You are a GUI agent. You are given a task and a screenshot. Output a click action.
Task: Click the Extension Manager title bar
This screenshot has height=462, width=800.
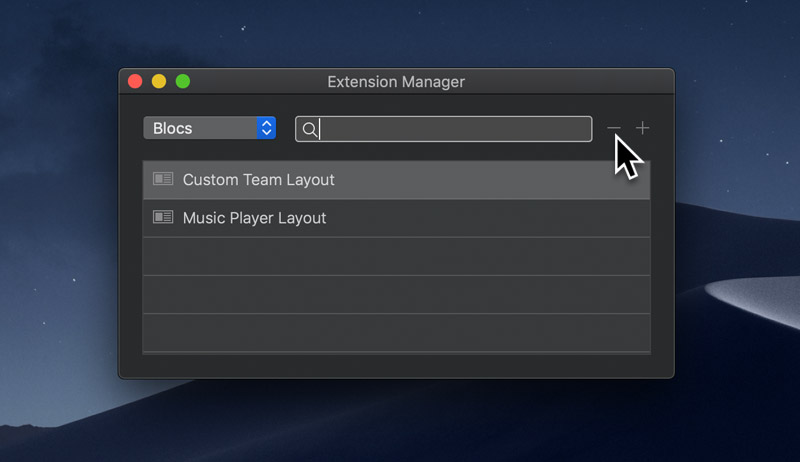[x=396, y=82]
